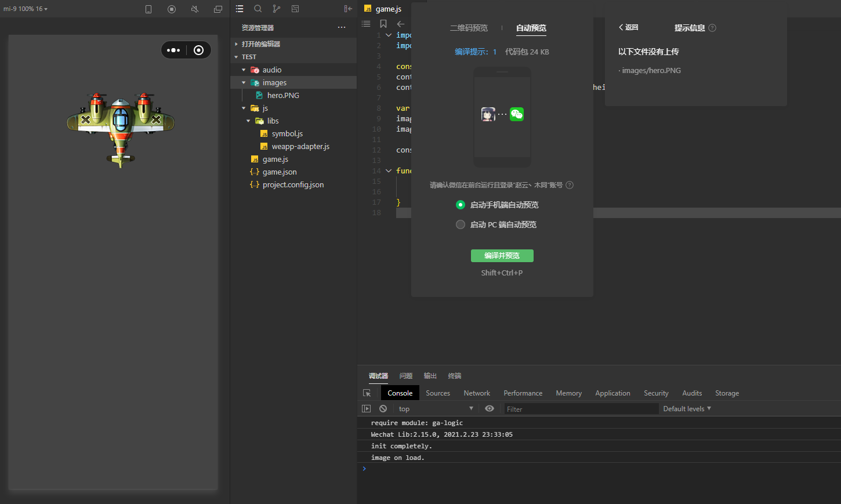Close the mini game via capsule circle button
The height and width of the screenshot is (504, 841).
pos(199,50)
